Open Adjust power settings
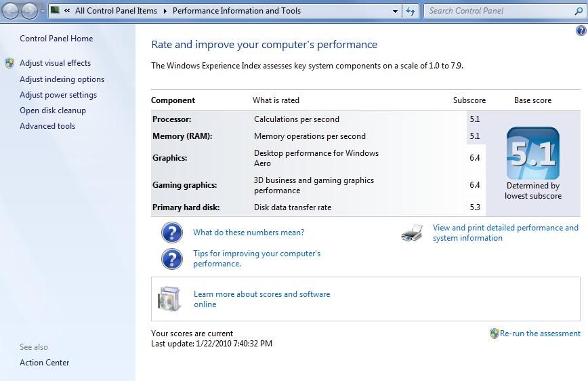Screen dimensions: 588x381 coord(58,95)
